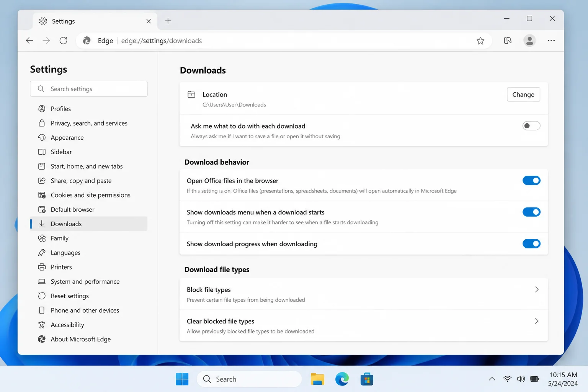Viewport: 588px width, 392px height.
Task: Turn off Open Office files in the browser
Action: click(531, 180)
